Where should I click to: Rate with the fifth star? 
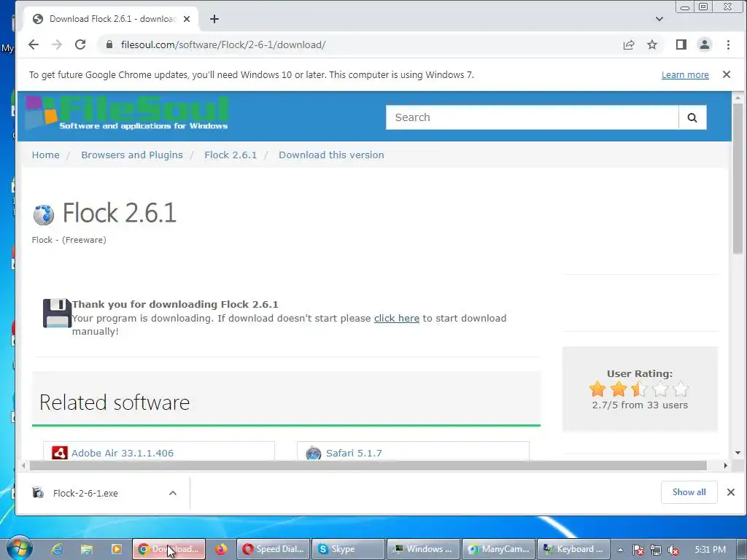coord(681,389)
